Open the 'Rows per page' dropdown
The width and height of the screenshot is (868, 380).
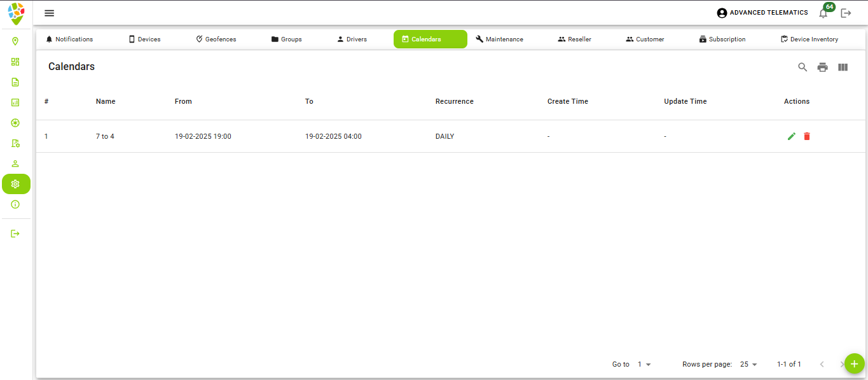[x=746, y=364]
